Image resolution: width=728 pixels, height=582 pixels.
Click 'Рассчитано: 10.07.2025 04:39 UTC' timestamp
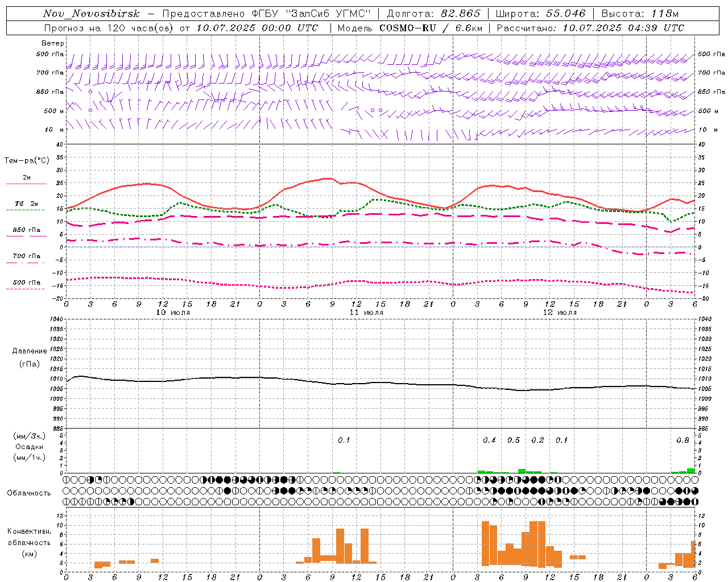point(590,28)
